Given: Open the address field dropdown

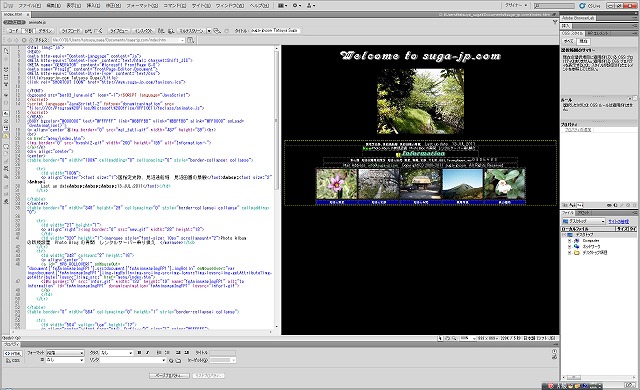Looking at the screenshot, I should (x=182, y=40).
